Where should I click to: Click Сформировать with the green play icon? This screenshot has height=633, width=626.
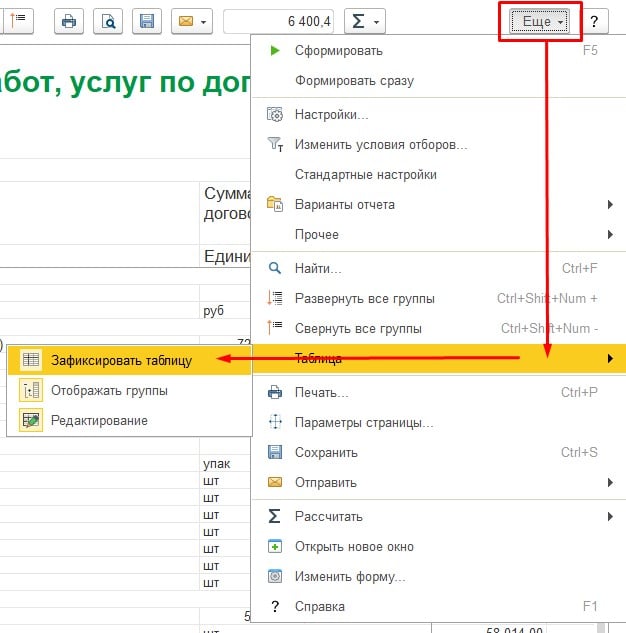(x=338, y=50)
